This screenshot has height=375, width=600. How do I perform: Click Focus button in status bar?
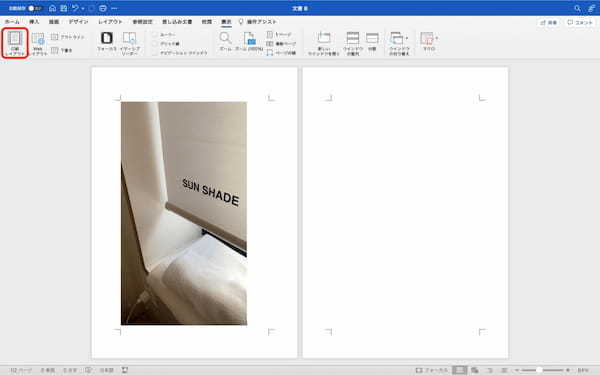point(432,370)
